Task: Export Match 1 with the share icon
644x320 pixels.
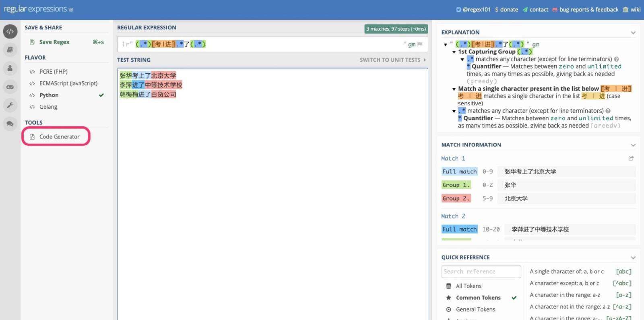Action: tap(631, 159)
